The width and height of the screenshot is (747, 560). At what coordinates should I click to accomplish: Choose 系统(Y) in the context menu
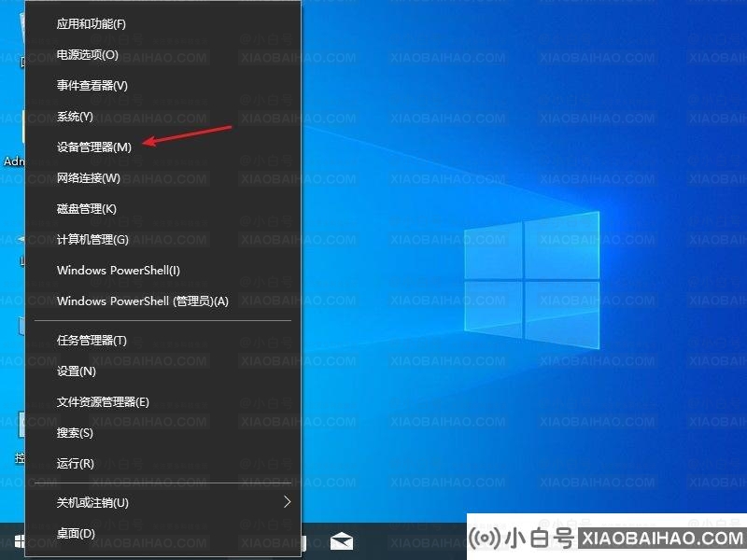[x=162, y=116]
